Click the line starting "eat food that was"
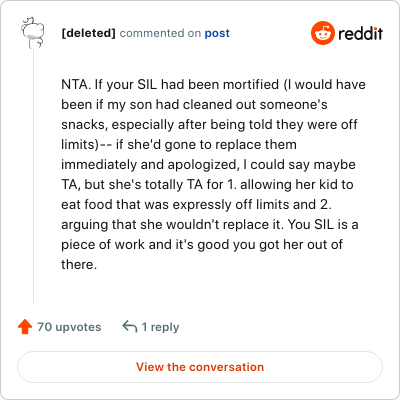Screen dimensions: 400x400 196,204
